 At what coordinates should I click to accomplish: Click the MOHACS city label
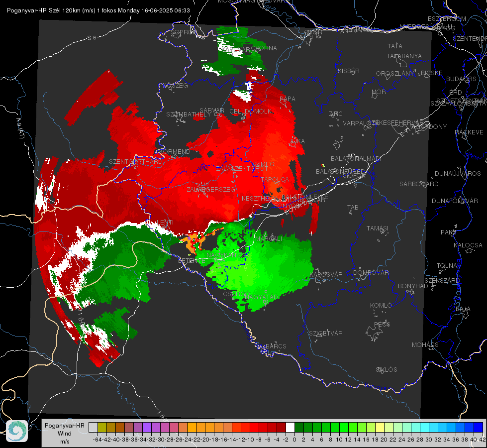[425, 345]
